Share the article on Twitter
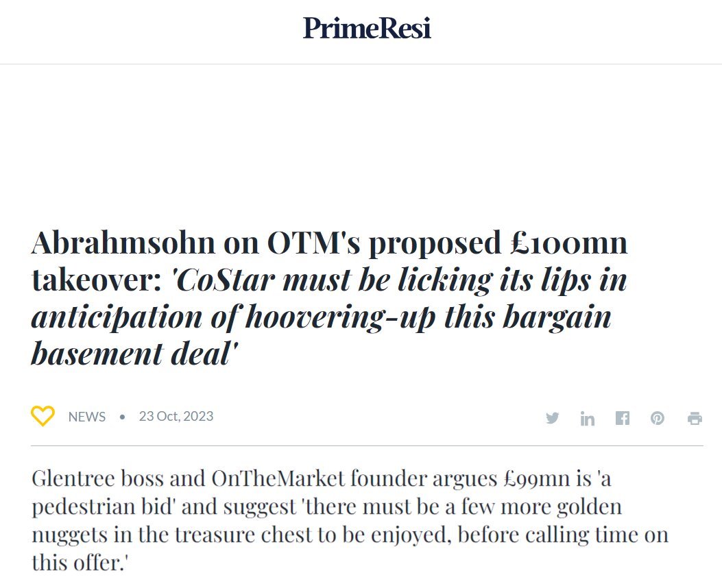Screen dimensions: 722x588 (553, 418)
